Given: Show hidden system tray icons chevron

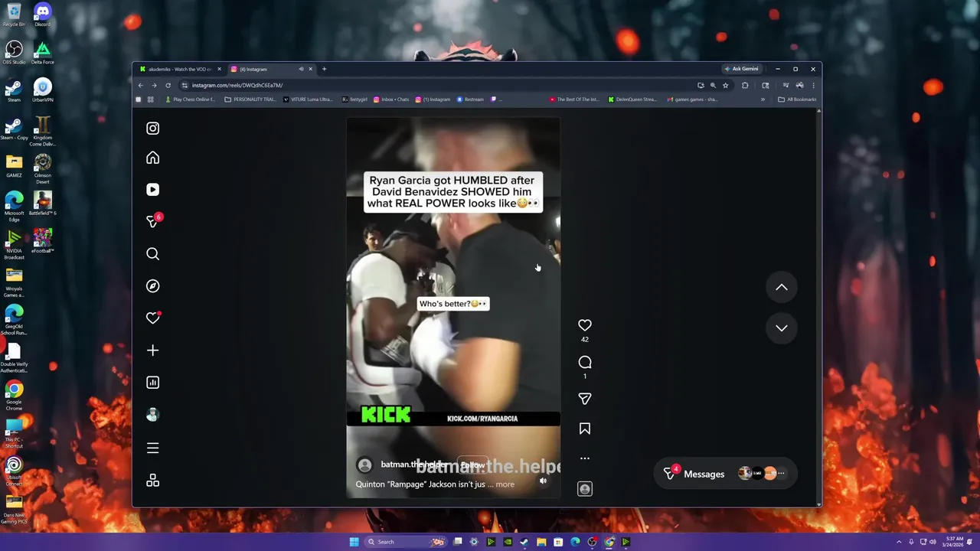Looking at the screenshot, I should click(x=900, y=542).
